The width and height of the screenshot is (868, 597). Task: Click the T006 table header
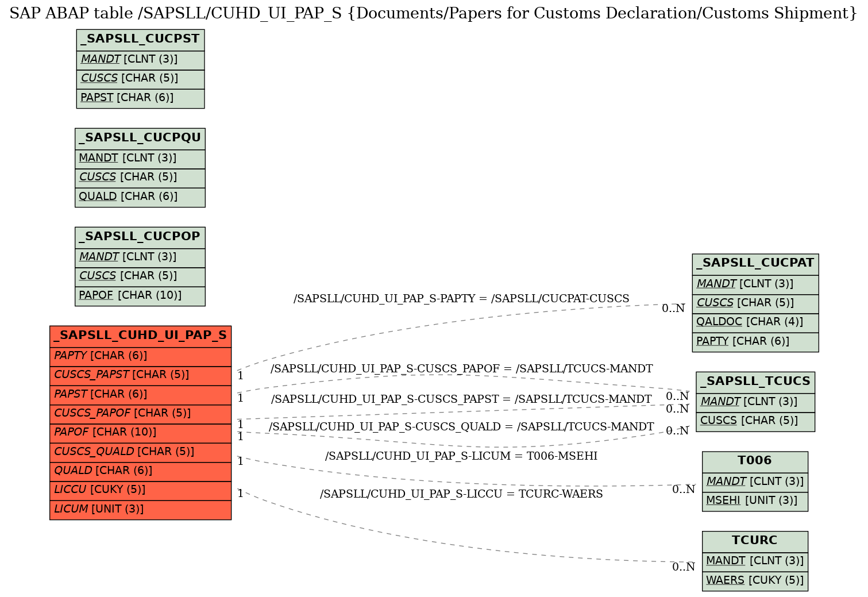click(x=755, y=461)
